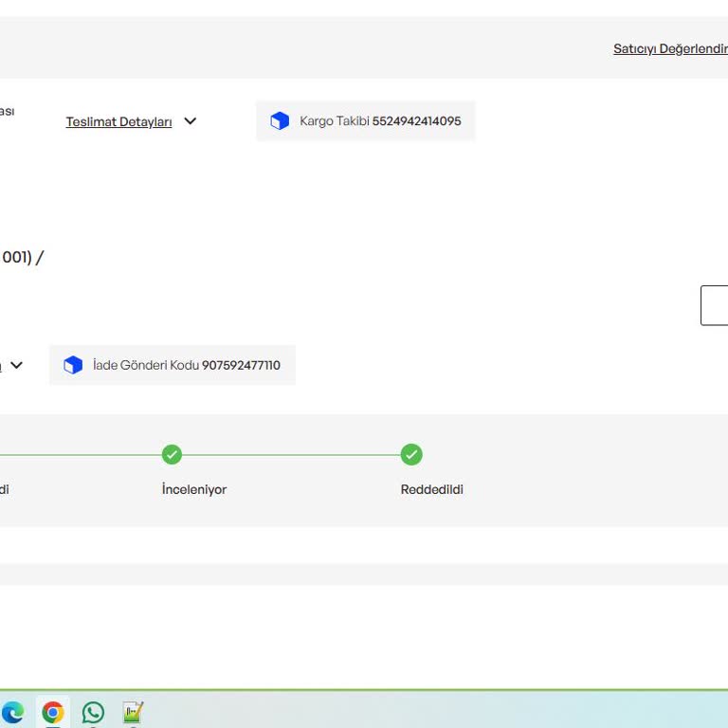The height and width of the screenshot is (728, 728).
Task: Click the Reddedildi status label
Action: [x=432, y=489]
